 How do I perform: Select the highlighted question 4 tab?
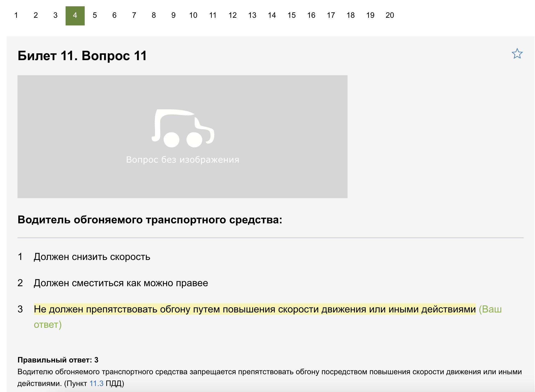point(75,16)
